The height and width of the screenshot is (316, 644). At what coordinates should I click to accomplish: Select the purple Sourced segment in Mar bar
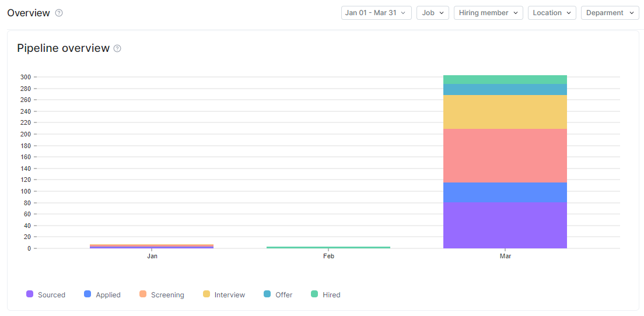pyautogui.click(x=505, y=225)
